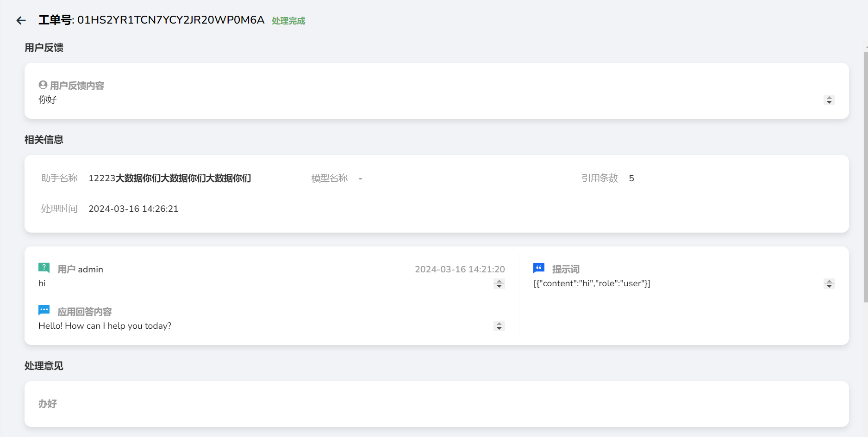Click the person icon beside 用户反馈内容

[43, 85]
